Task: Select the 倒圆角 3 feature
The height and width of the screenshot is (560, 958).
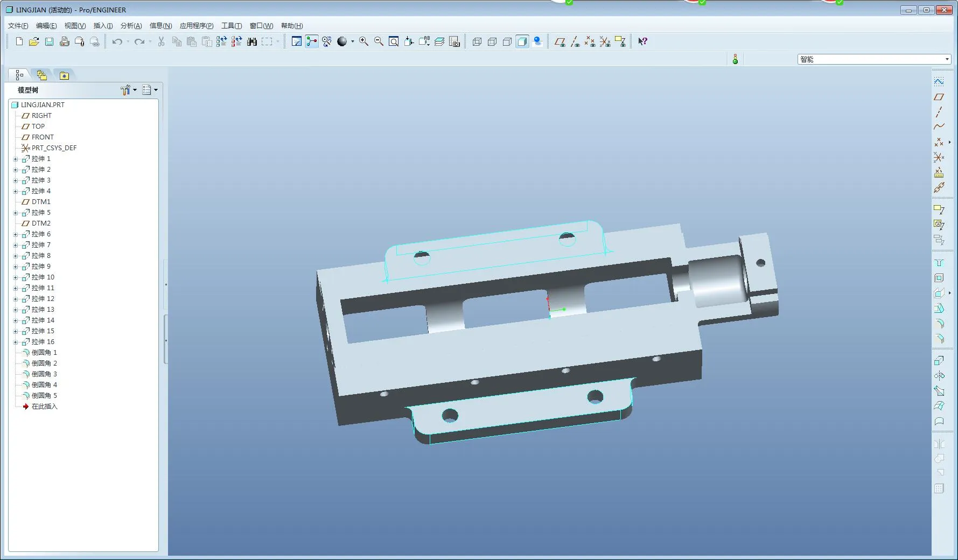Action: click(x=39, y=374)
